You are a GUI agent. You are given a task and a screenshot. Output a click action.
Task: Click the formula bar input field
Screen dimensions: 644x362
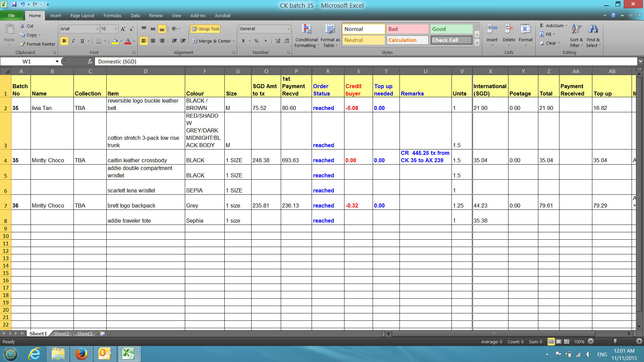pos(366,61)
